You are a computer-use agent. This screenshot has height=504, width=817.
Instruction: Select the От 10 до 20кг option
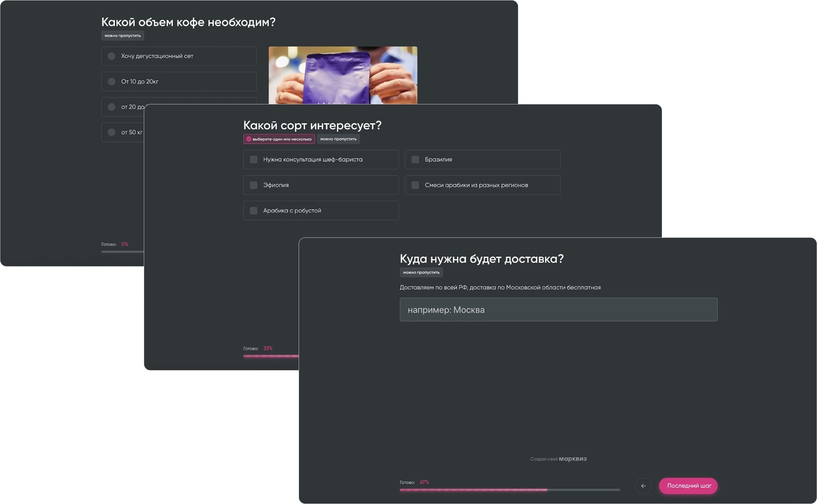(x=111, y=82)
